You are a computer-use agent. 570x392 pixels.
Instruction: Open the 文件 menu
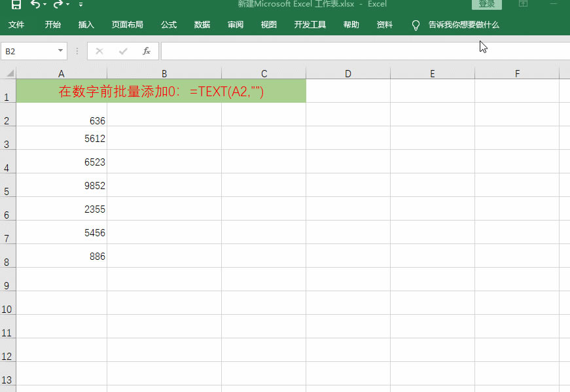(16, 25)
